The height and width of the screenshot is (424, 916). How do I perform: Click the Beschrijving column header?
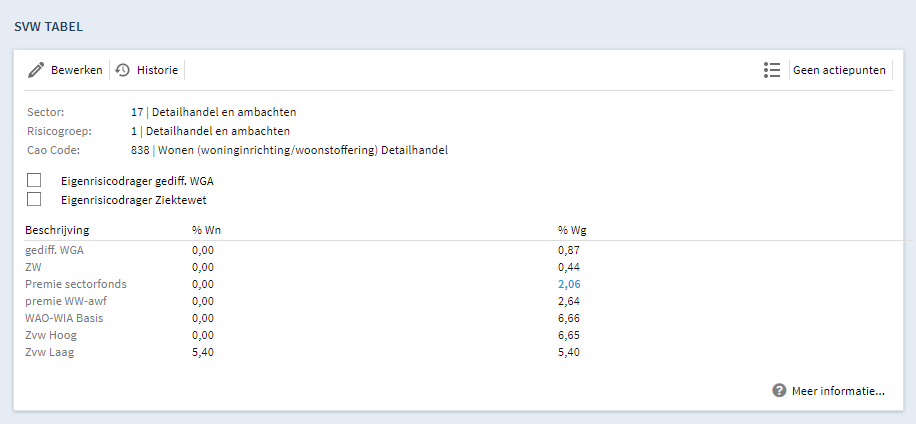pyautogui.click(x=57, y=230)
